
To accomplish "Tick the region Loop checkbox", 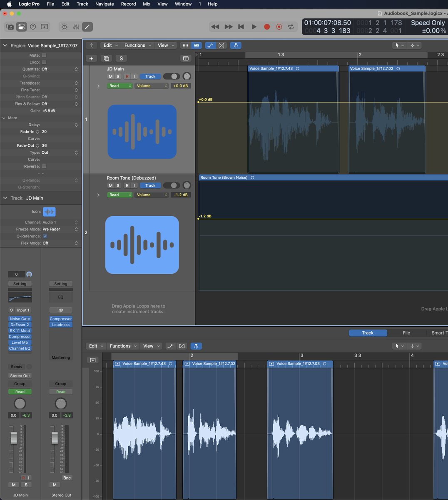I will coord(44,62).
